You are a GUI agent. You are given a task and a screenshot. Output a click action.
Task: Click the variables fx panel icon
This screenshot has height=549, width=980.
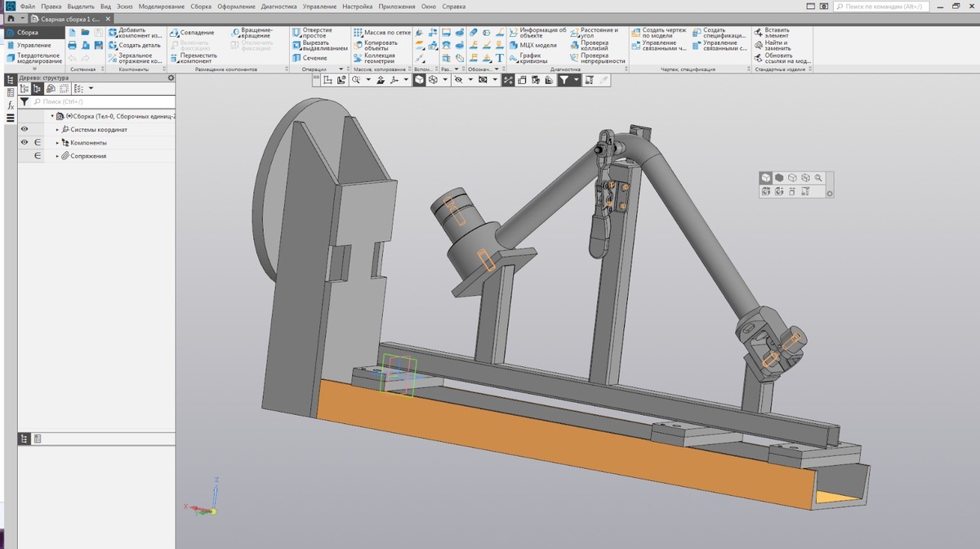[x=11, y=105]
